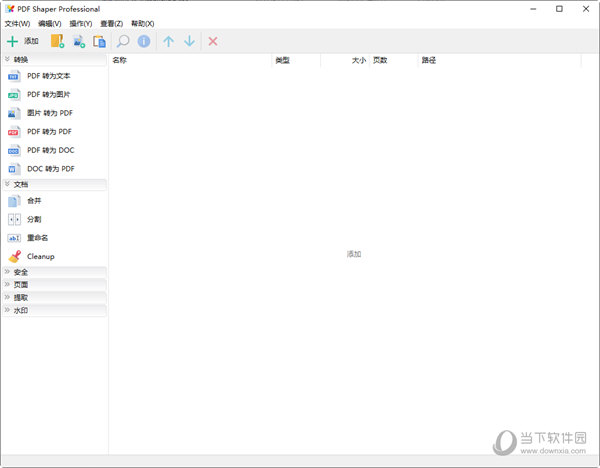The height and width of the screenshot is (468, 600).
Task: Click the split document icon
Action: coord(14,219)
